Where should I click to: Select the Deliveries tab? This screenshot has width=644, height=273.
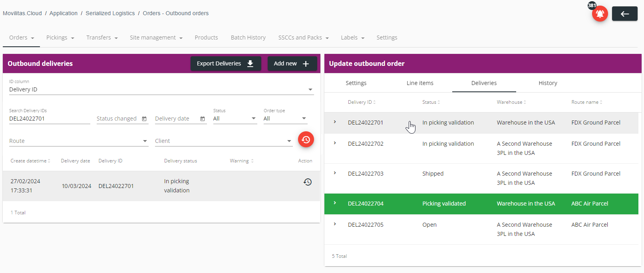tap(484, 83)
